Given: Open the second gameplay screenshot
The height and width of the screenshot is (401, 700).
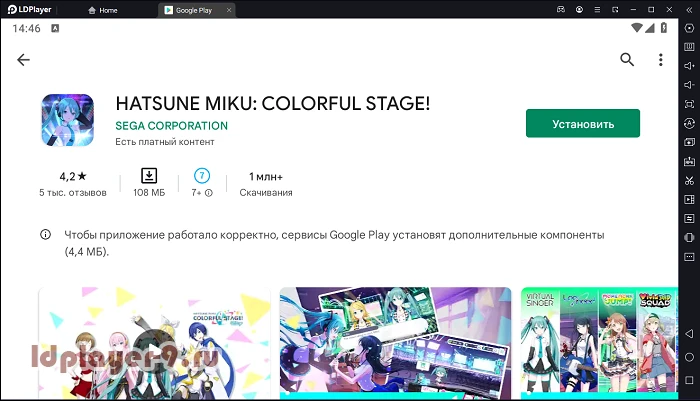Looking at the screenshot, I should click(x=395, y=343).
